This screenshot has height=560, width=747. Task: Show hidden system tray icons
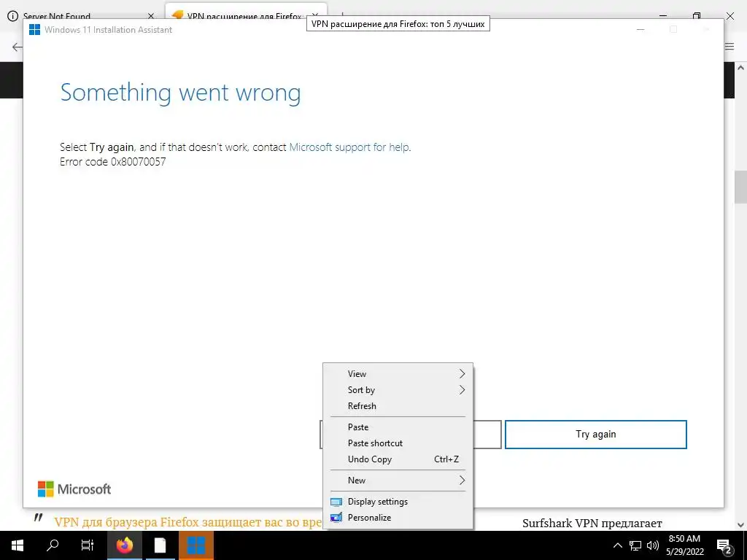click(x=617, y=545)
